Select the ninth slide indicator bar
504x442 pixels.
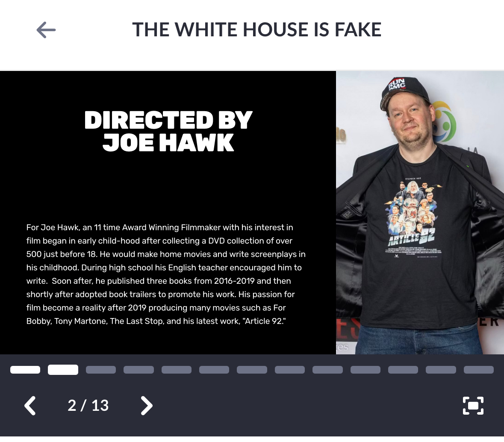327,370
